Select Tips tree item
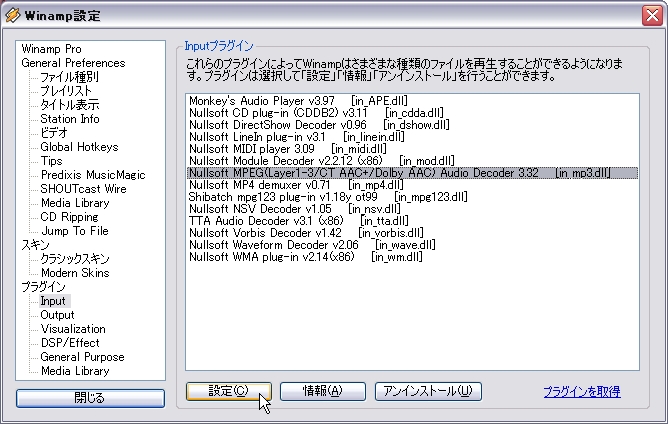Screen dimensions: 668x424 pyautogui.click(x=52, y=161)
